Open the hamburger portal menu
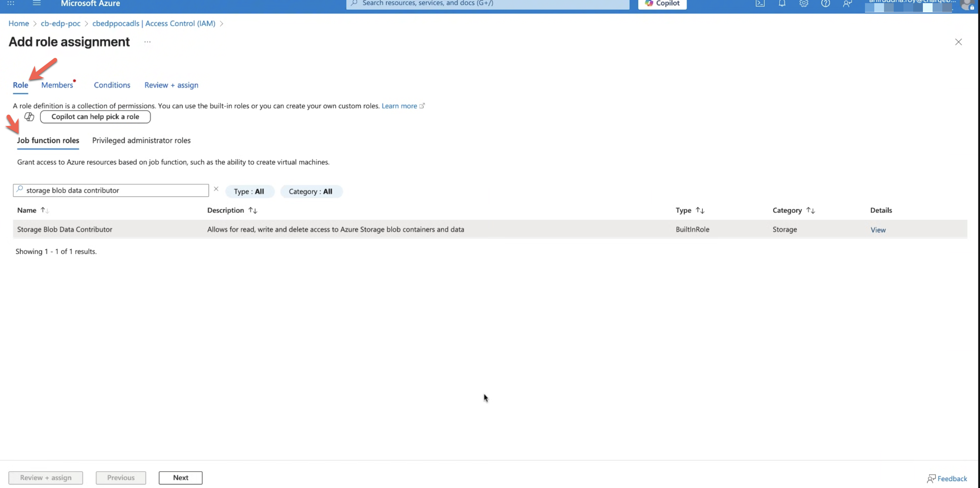 coord(37,3)
